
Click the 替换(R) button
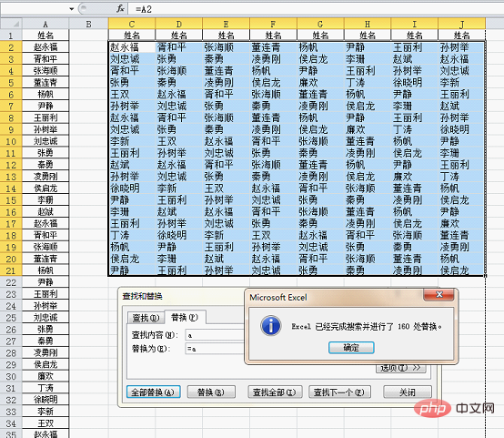pyautogui.click(x=211, y=392)
